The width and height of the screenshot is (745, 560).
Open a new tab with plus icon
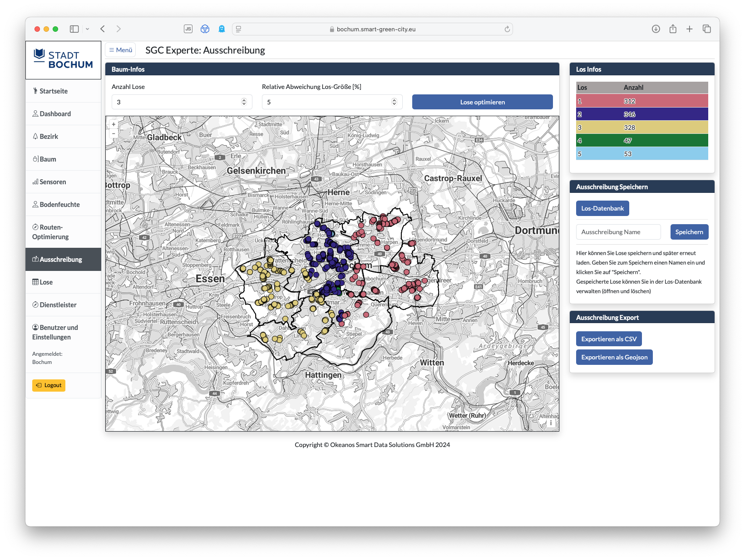pos(689,29)
